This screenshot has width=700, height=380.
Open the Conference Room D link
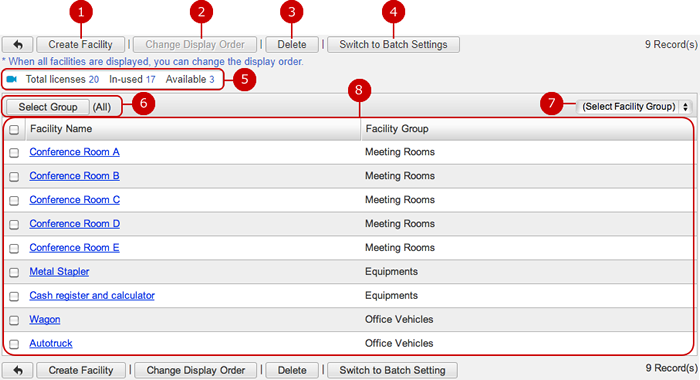(x=75, y=224)
